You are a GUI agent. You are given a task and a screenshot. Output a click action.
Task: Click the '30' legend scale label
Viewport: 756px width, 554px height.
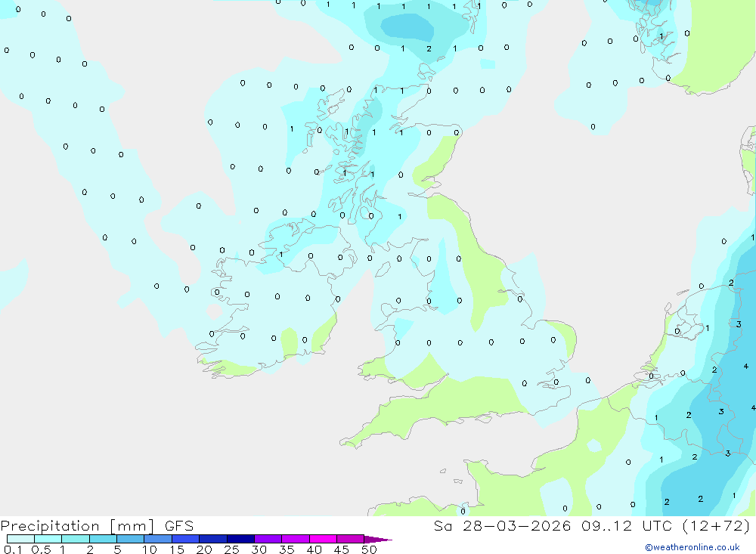(259, 549)
